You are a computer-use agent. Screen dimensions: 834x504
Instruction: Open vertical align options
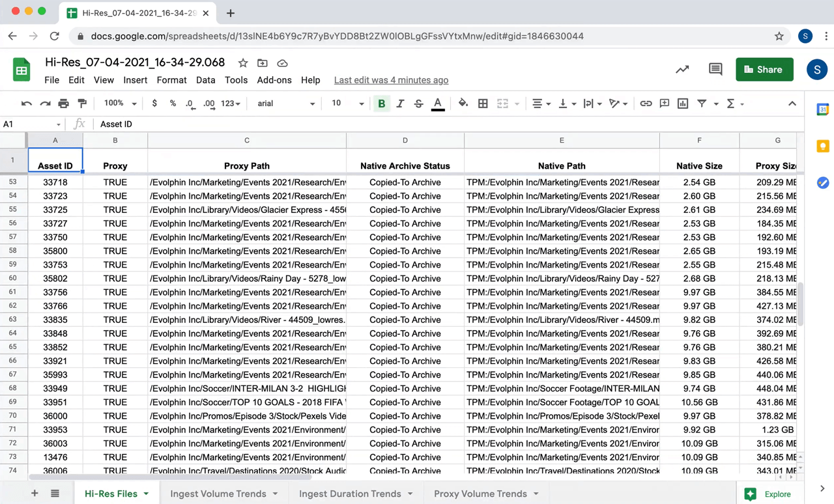pos(566,104)
